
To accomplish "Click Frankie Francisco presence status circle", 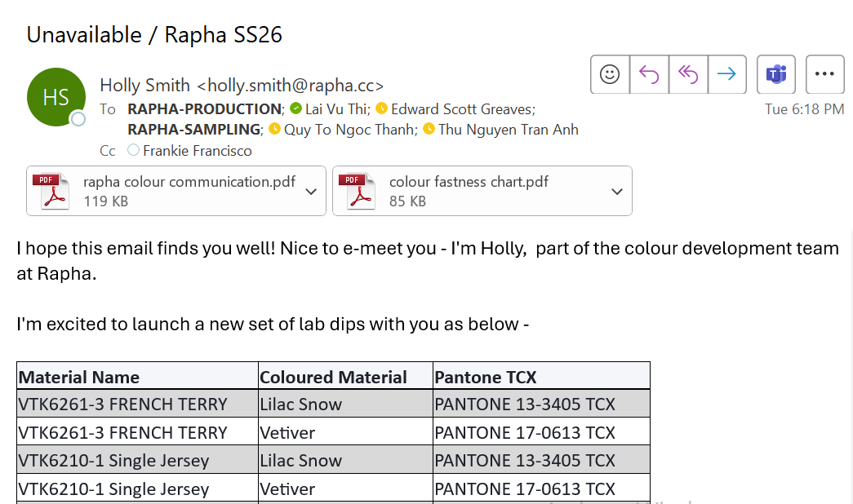I will click(133, 150).
